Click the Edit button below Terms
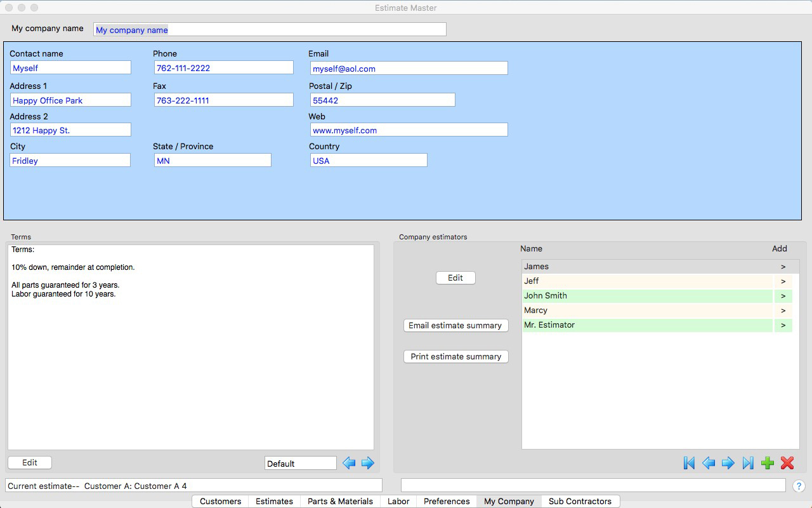This screenshot has width=812, height=508. point(30,463)
